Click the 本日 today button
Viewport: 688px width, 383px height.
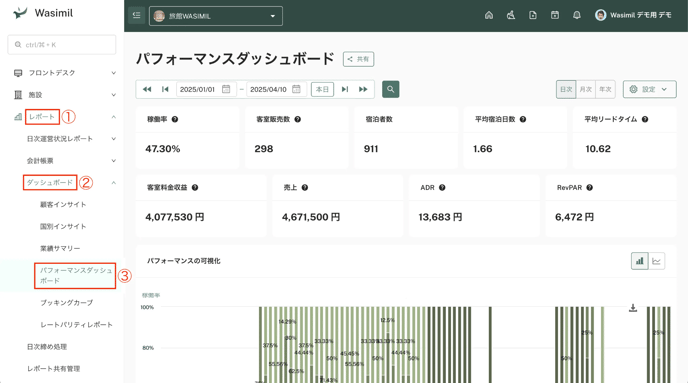click(322, 89)
